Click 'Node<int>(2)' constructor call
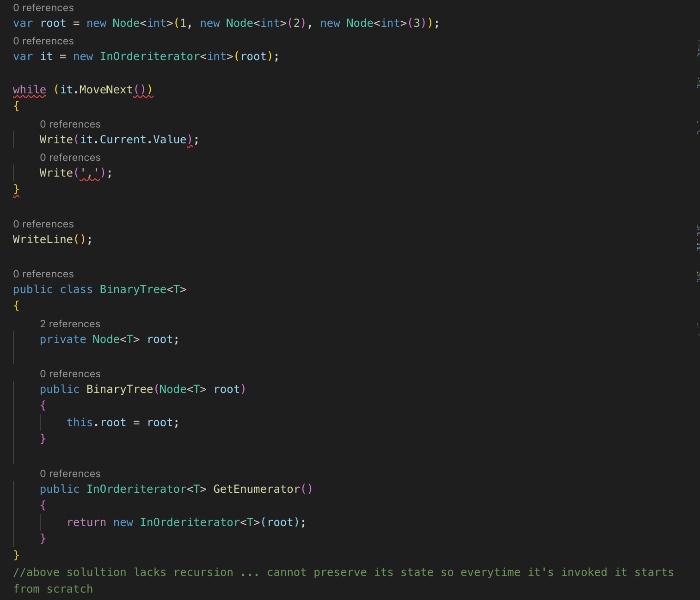 [266, 23]
